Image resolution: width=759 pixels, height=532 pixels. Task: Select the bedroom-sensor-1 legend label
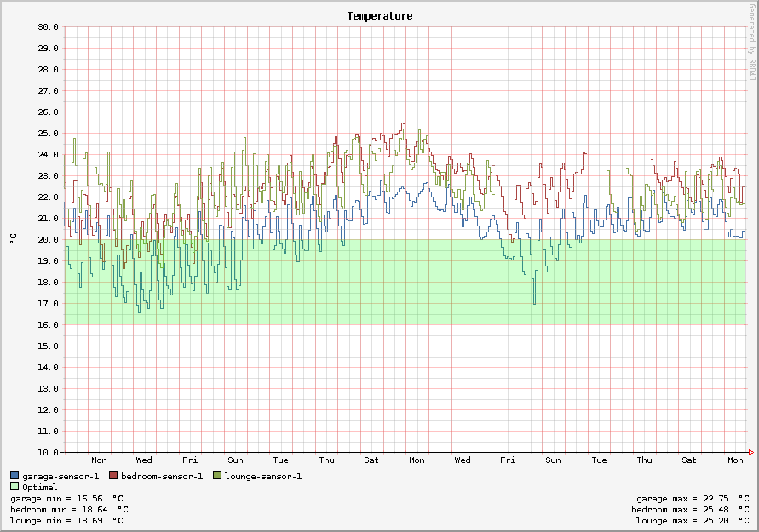tap(162, 477)
